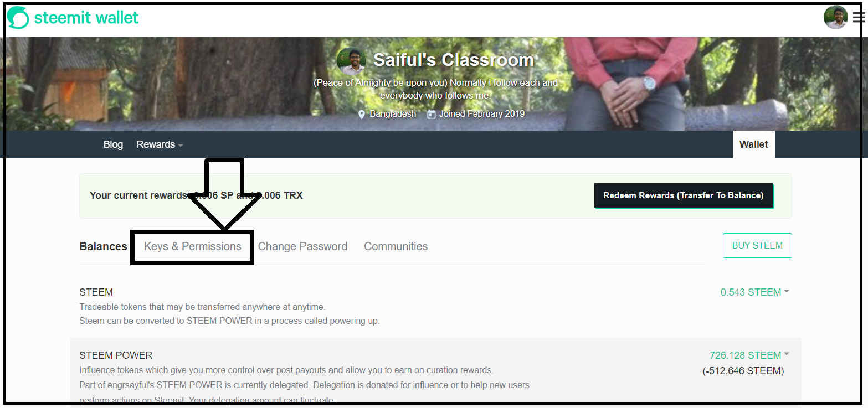Open the hamburger menu icon
The height and width of the screenshot is (408, 868).
point(859,18)
